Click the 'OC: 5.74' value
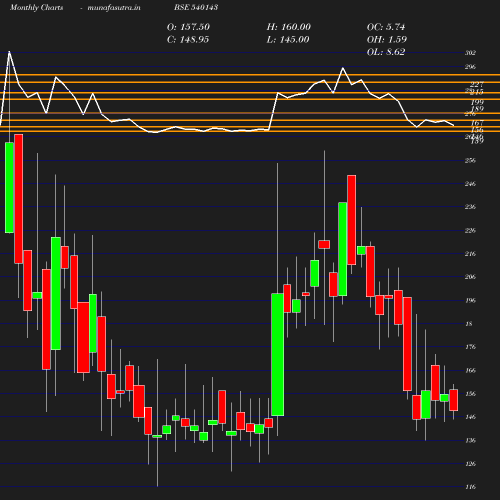 (x=386, y=27)
